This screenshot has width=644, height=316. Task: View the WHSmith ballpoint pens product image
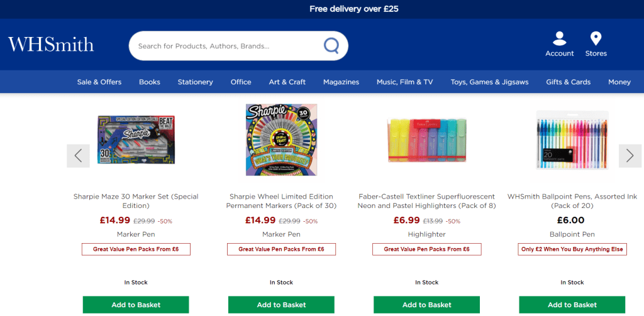pos(572,139)
